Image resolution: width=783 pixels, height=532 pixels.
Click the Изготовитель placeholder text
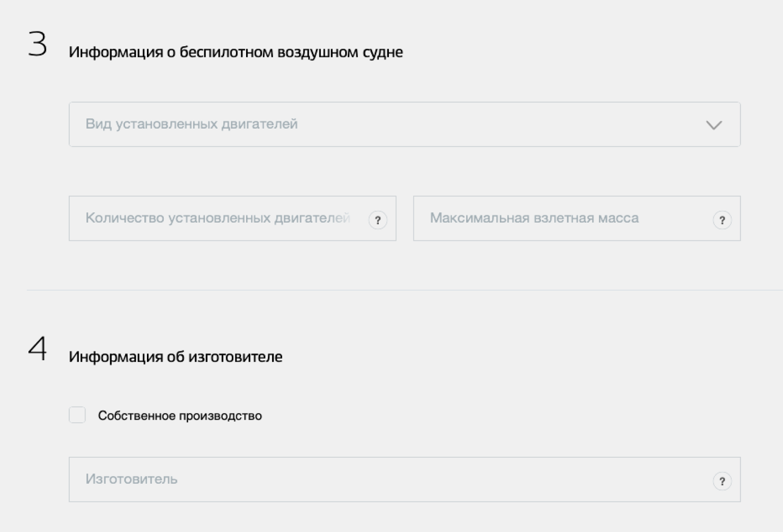pos(131,479)
